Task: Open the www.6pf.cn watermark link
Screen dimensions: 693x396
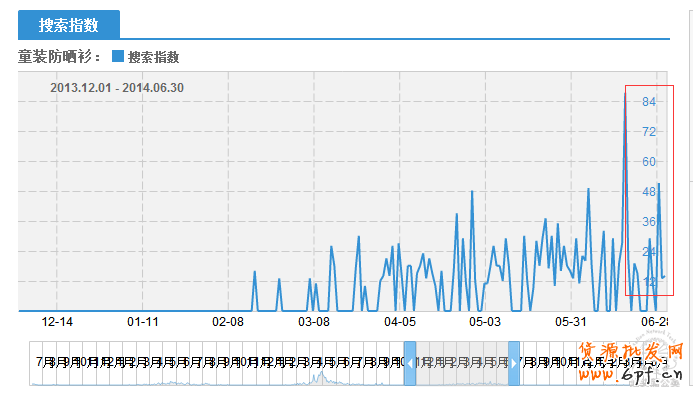Action: click(631, 375)
